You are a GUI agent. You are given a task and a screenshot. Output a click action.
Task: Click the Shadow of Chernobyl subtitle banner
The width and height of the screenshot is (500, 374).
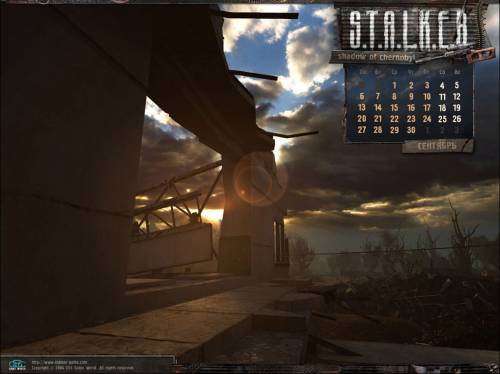pyautogui.click(x=376, y=57)
